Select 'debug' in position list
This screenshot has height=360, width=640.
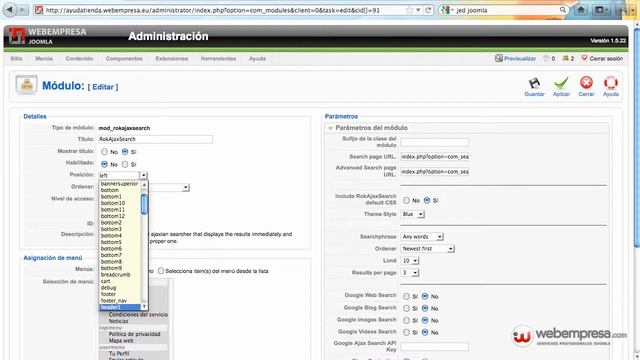(108, 288)
